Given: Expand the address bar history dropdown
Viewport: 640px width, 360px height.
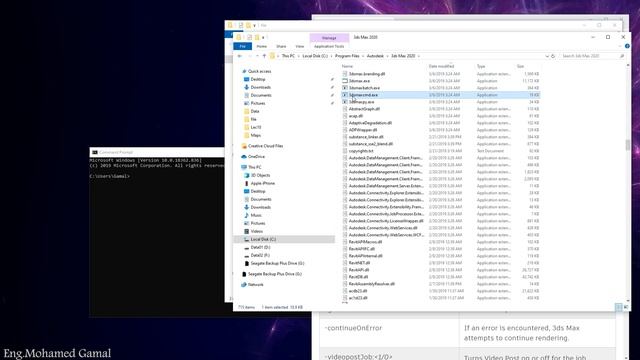Looking at the screenshot, I should tap(547, 56).
